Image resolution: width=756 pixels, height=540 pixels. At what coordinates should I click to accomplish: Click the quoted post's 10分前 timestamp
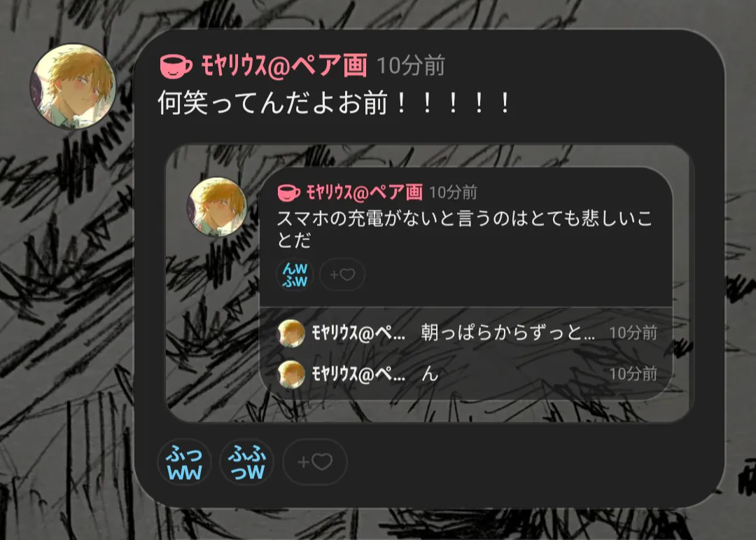(x=453, y=192)
